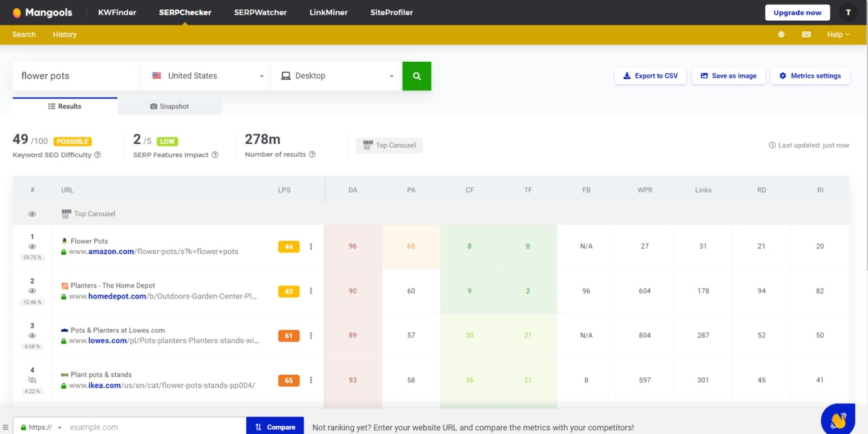Toggle visibility of the Top Carousel row
Image resolution: width=868 pixels, height=434 pixels.
coord(32,214)
